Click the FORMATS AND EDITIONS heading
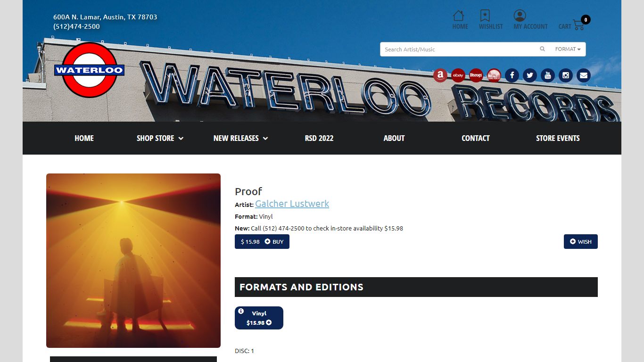 point(301,287)
